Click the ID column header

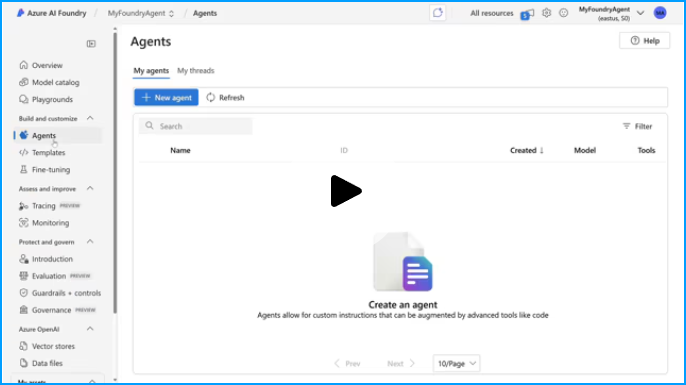(344, 150)
